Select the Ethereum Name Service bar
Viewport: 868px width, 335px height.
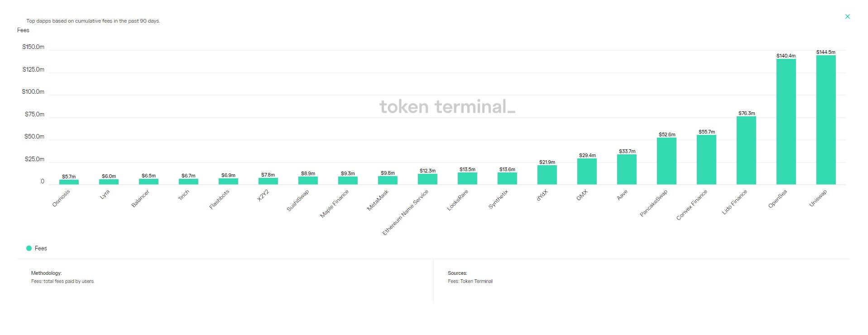(427, 179)
